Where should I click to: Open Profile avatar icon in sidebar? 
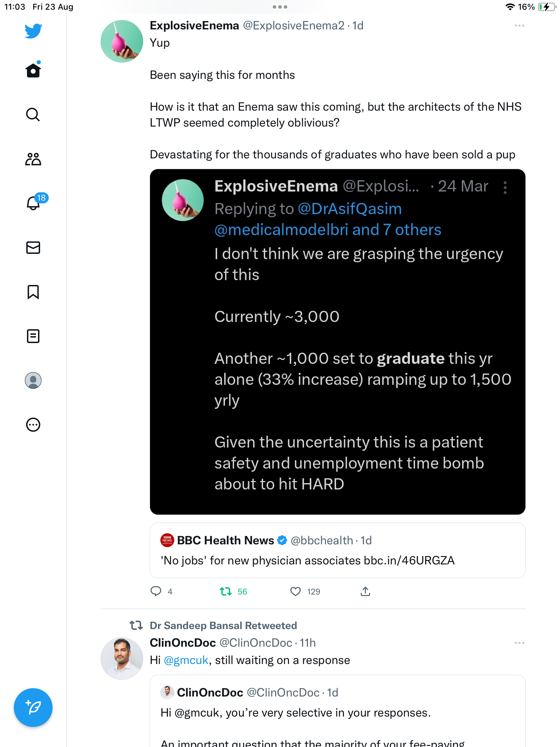(x=33, y=380)
